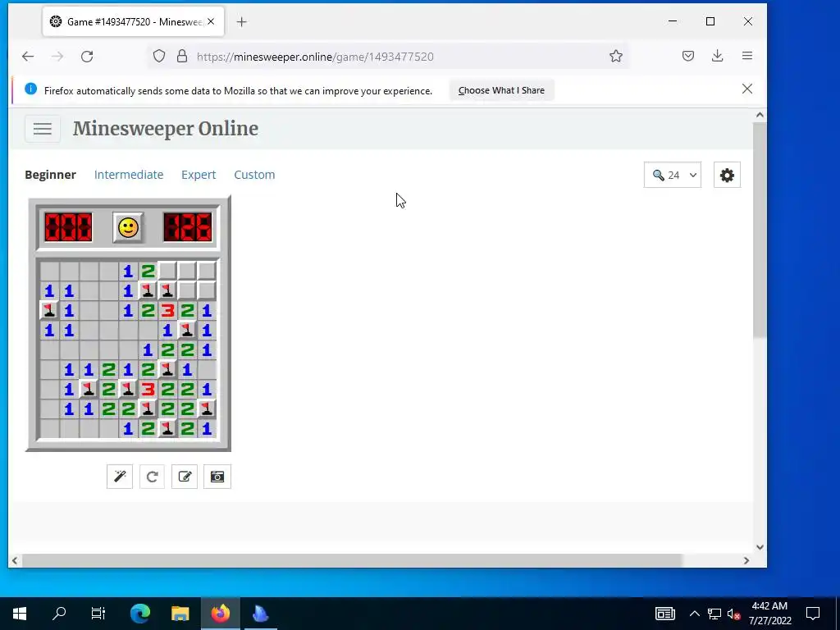Open the Firefox downloads panel
The height and width of the screenshot is (630, 840).
(717, 56)
